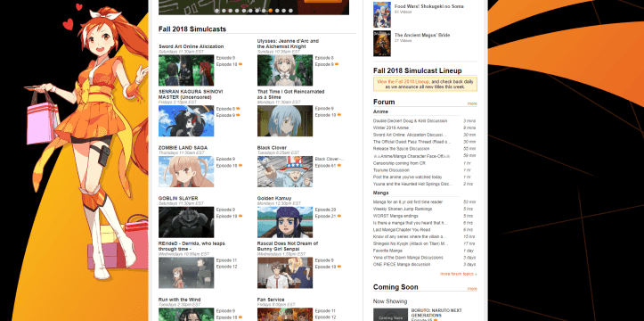Open the ZOMBIE LAND SAGA title link

(x=183, y=147)
